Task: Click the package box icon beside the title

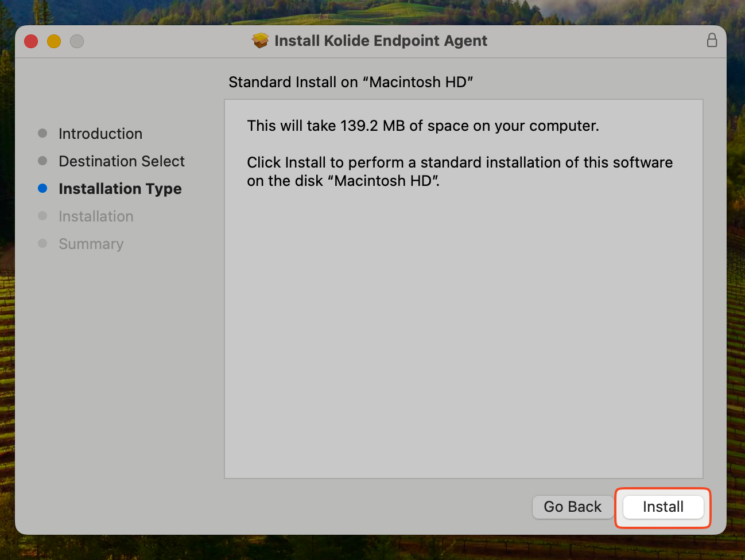Action: coord(261,41)
